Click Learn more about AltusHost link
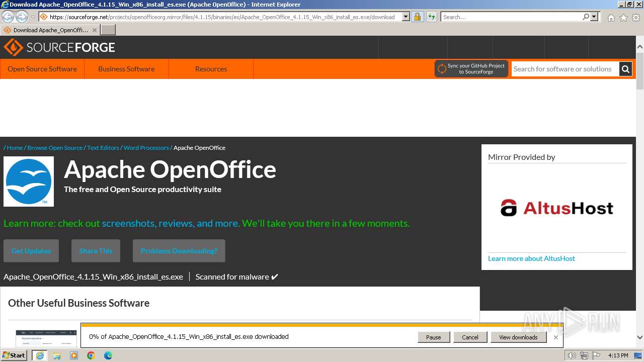644x362 pixels. (531, 258)
